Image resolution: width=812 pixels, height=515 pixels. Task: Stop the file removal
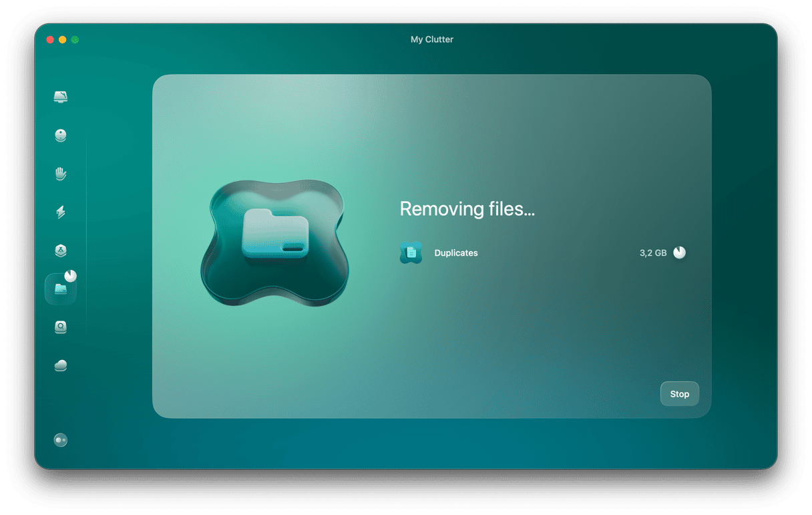[680, 394]
